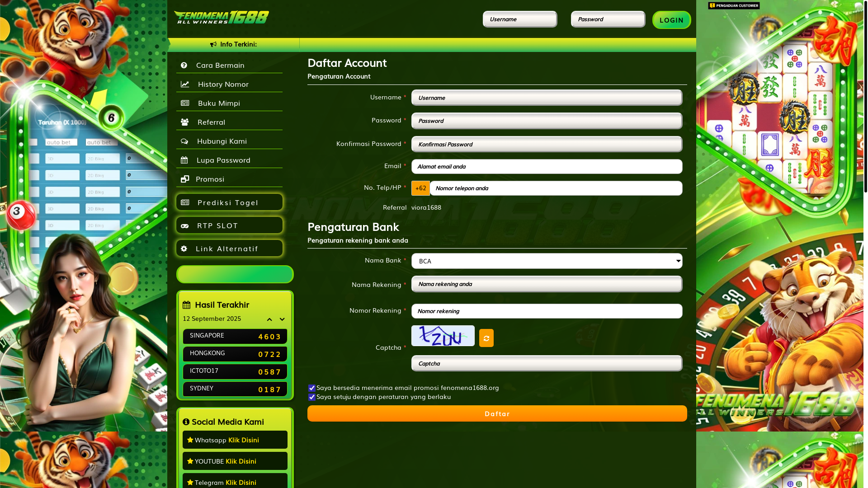Focus the Nomor telepon anda field
The image size is (868, 488).
pyautogui.click(x=556, y=188)
